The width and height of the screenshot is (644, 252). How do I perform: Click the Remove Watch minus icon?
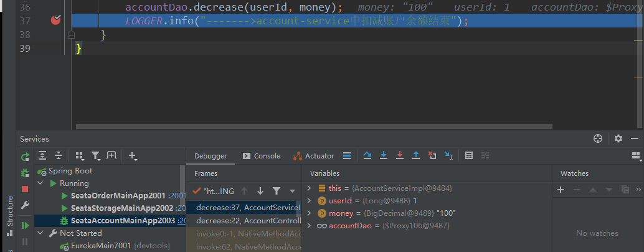577,190
